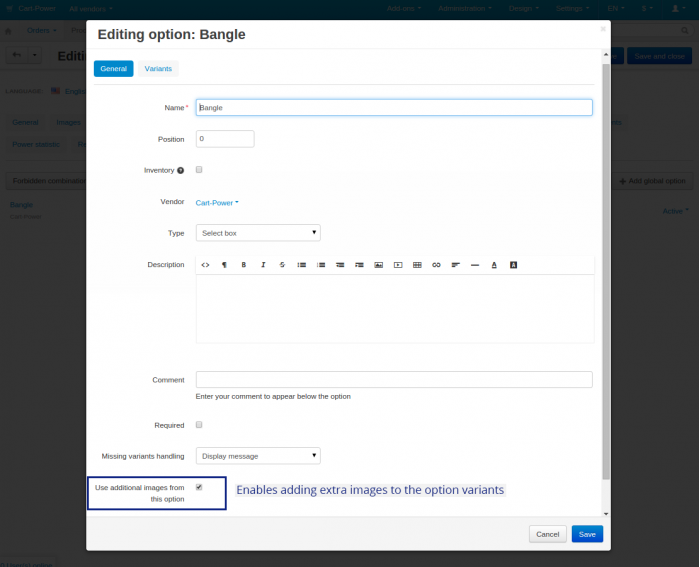Image resolution: width=700 pixels, height=567 pixels.
Task: Enable the Inventory checkbox
Action: (x=199, y=170)
